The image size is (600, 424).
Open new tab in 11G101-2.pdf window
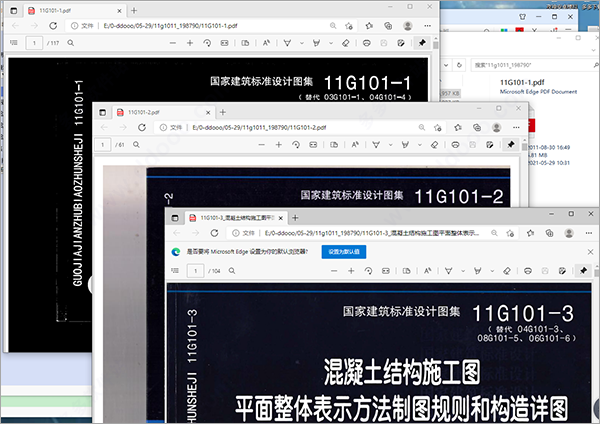pos(223,113)
